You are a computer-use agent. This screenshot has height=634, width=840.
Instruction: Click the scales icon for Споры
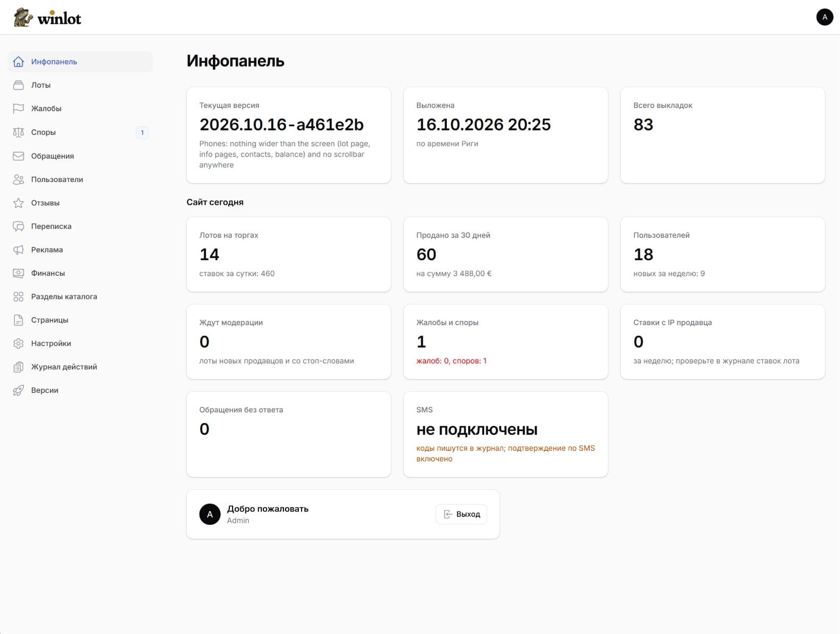click(18, 132)
